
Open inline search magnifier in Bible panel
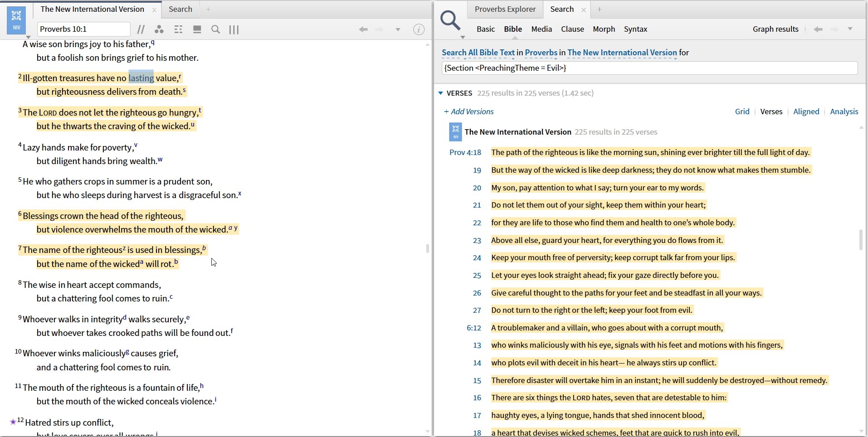point(216,29)
